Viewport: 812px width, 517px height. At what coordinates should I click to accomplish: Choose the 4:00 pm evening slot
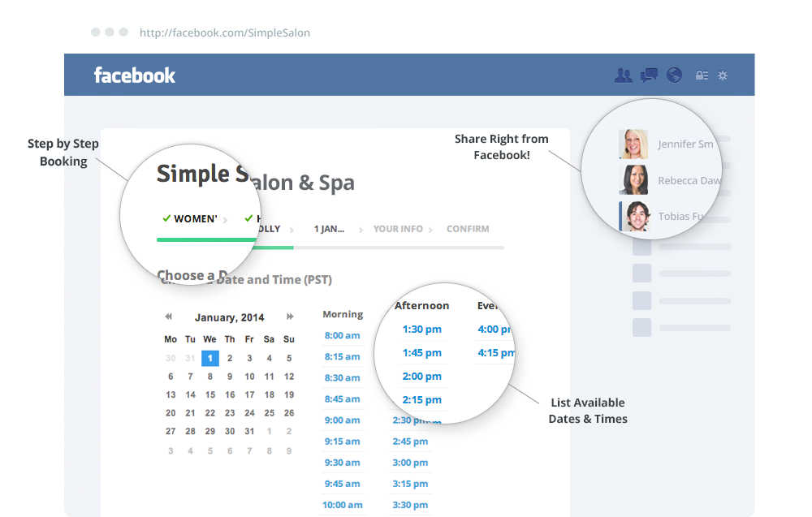click(495, 330)
